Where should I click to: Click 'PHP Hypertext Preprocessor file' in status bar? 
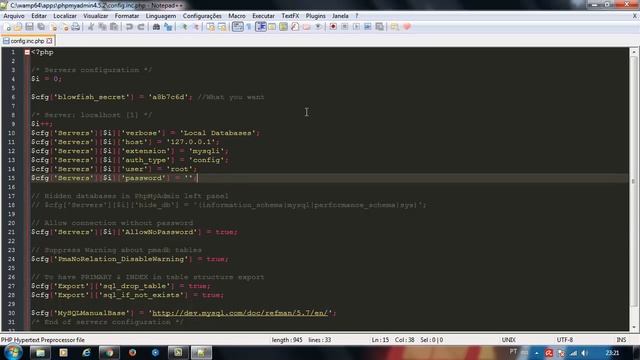tap(43, 340)
